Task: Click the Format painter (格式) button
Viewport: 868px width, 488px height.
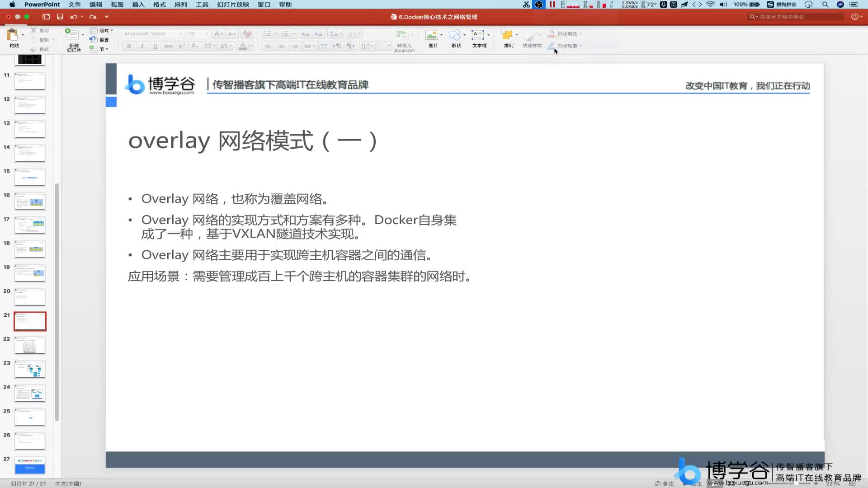Action: tap(39, 49)
